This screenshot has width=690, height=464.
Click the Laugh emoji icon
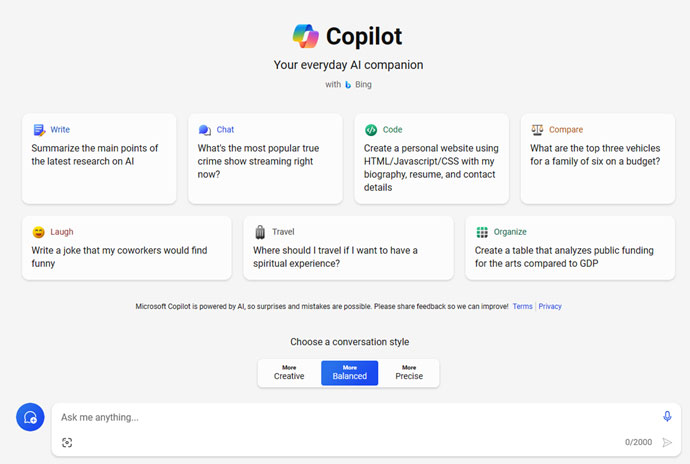[x=38, y=231]
